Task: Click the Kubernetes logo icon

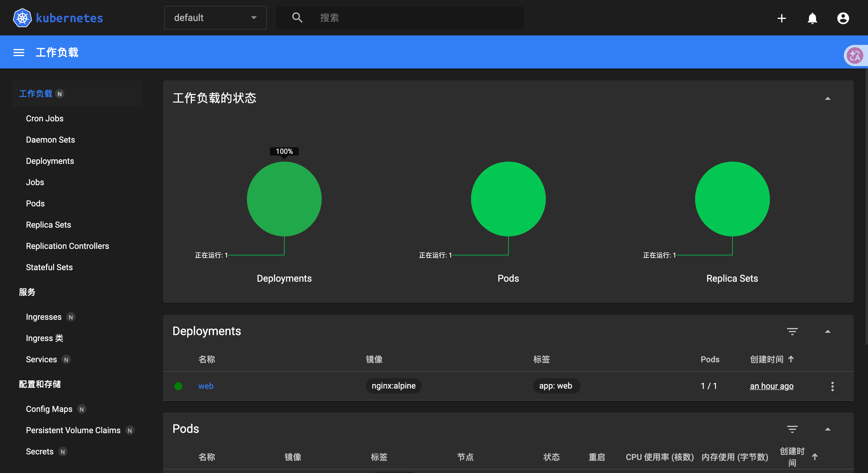Action: 22,18
